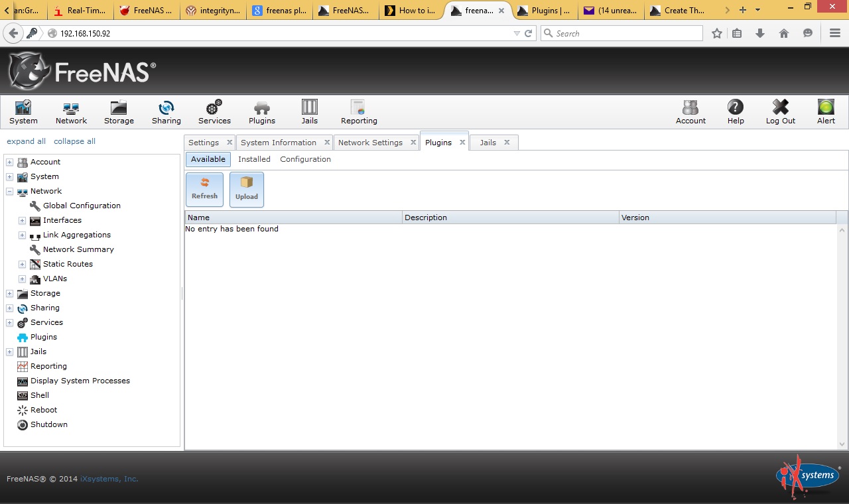Screen dimensions: 849x504
Task: Open the Plugins toolbar icon
Action: coord(262,111)
